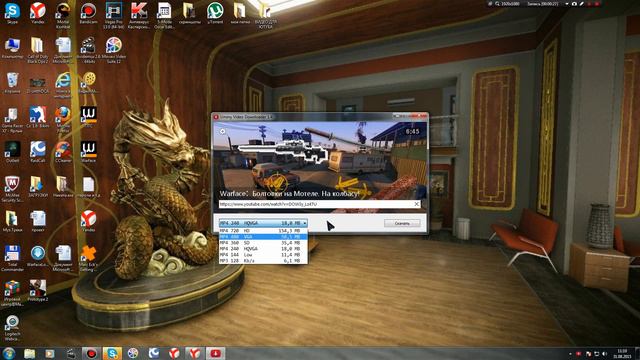This screenshot has height=360, width=640.
Task: Choose MP4 360 SD format
Action: (263, 242)
